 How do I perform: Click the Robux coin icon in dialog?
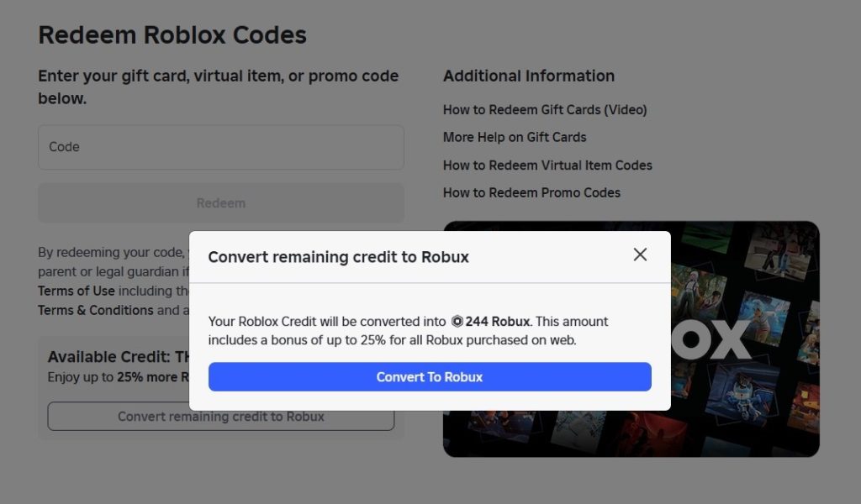[457, 322]
